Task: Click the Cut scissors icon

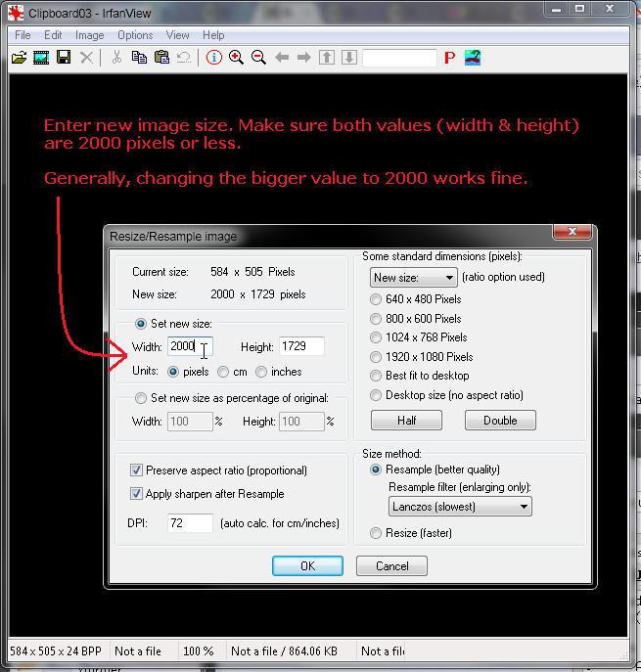Action: pos(116,57)
